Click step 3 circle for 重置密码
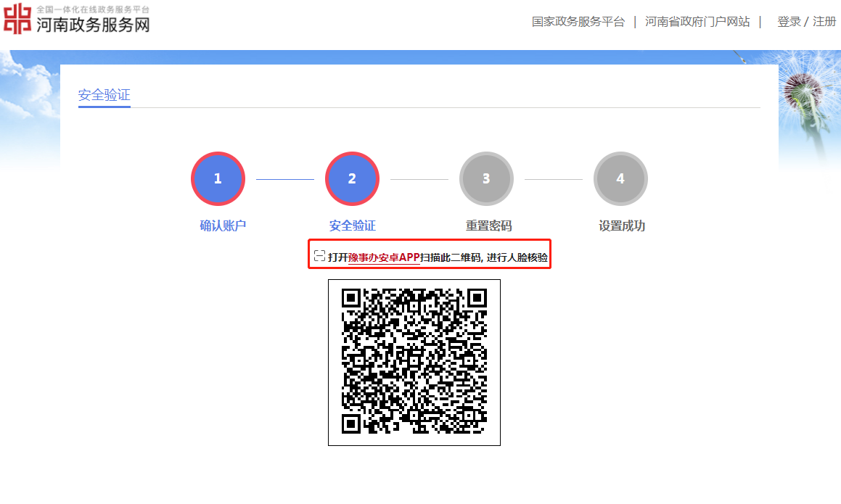The height and width of the screenshot is (504, 841). pos(486,178)
